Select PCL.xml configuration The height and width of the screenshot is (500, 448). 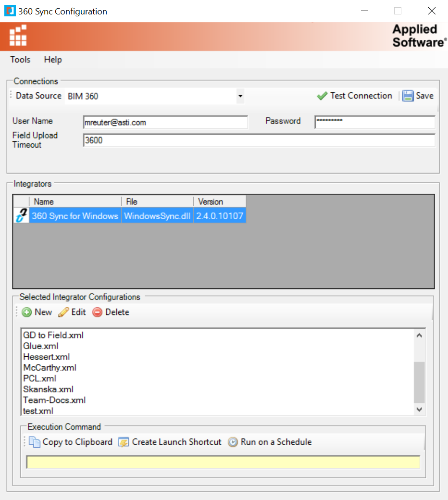[39, 378]
